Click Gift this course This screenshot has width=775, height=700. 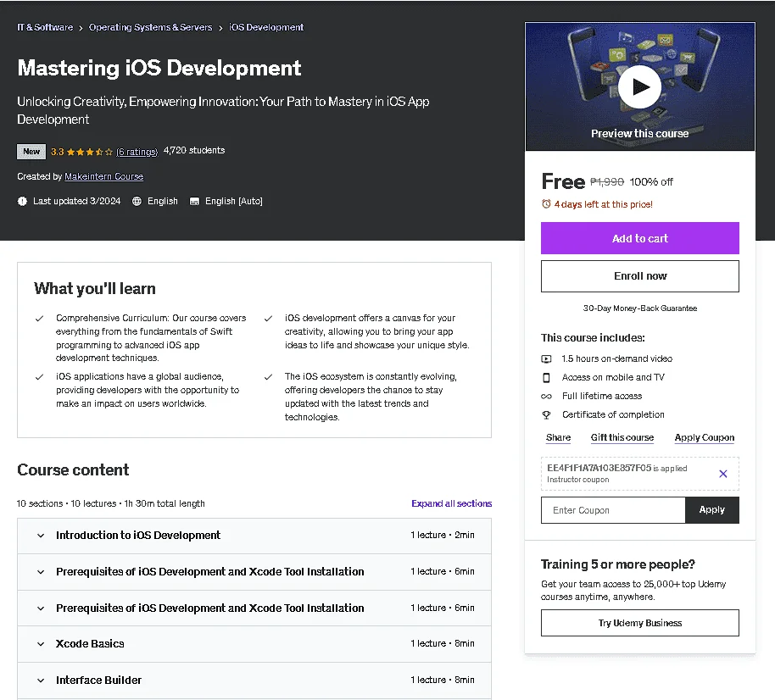[x=622, y=437]
